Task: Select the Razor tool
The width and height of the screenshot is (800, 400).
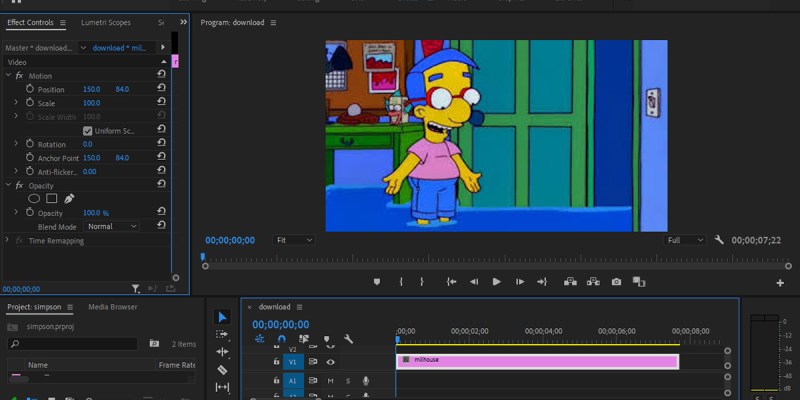Action: [x=222, y=369]
